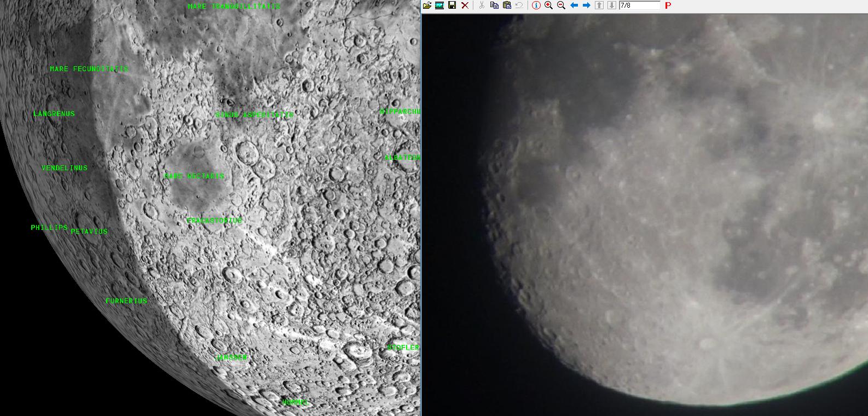
Task: Click the 7/8 image counter field
Action: coord(640,5)
